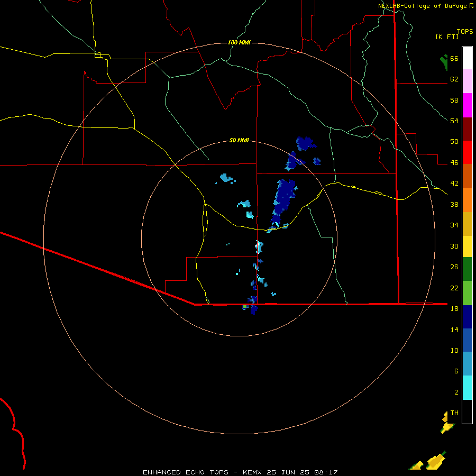Click the black TH threshold legend swatch
The width and height of the screenshot is (476, 476).
tap(467, 411)
